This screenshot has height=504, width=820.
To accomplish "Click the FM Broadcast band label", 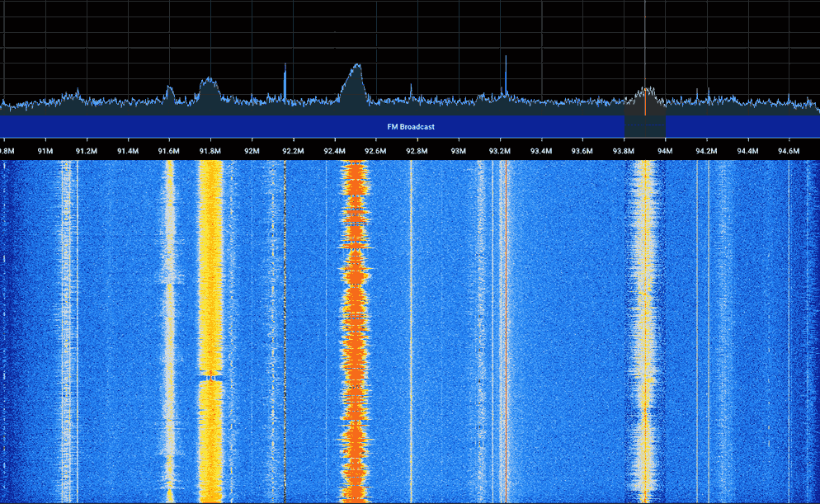I will (411, 126).
